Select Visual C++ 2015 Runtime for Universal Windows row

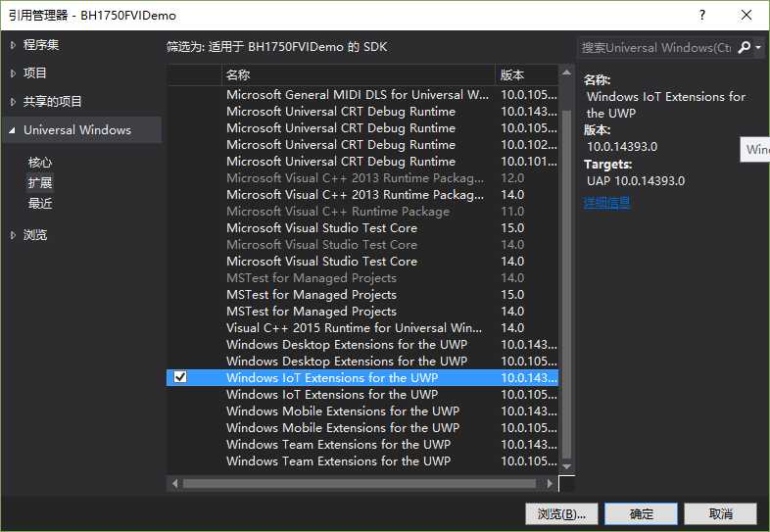pos(362,327)
